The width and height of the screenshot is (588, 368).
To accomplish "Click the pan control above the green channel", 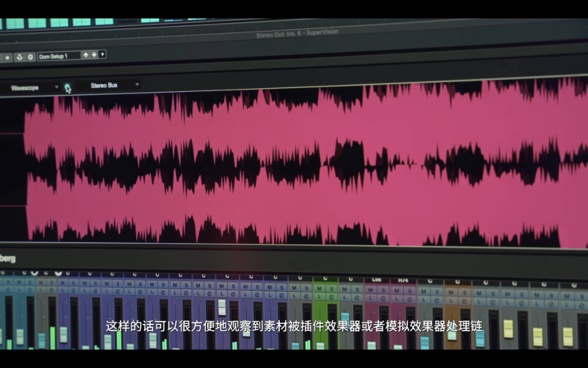I will pyautogui.click(x=325, y=279).
